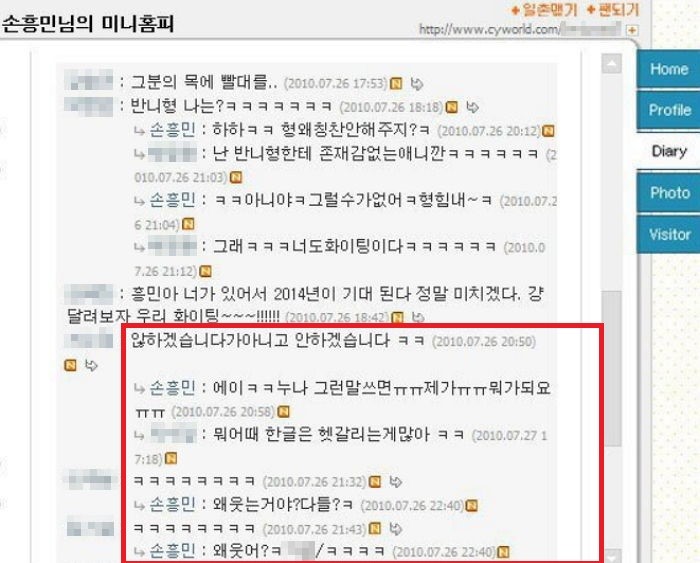The image size is (700, 563).
Task: Click the scrollbar down arrow at the bottom
Action: click(611, 556)
